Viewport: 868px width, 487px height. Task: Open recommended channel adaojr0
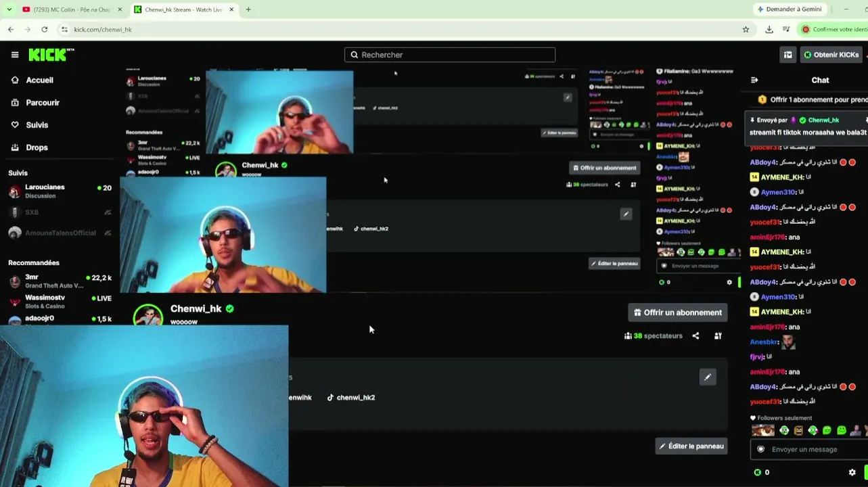(60, 319)
